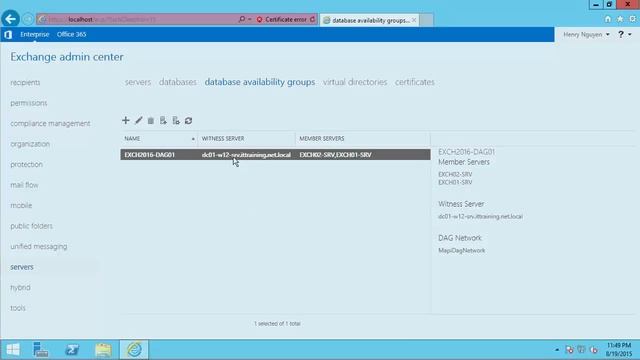Viewport: 640px width, 360px height.
Task: Open hybrid in left navigation
Action: (x=20, y=287)
